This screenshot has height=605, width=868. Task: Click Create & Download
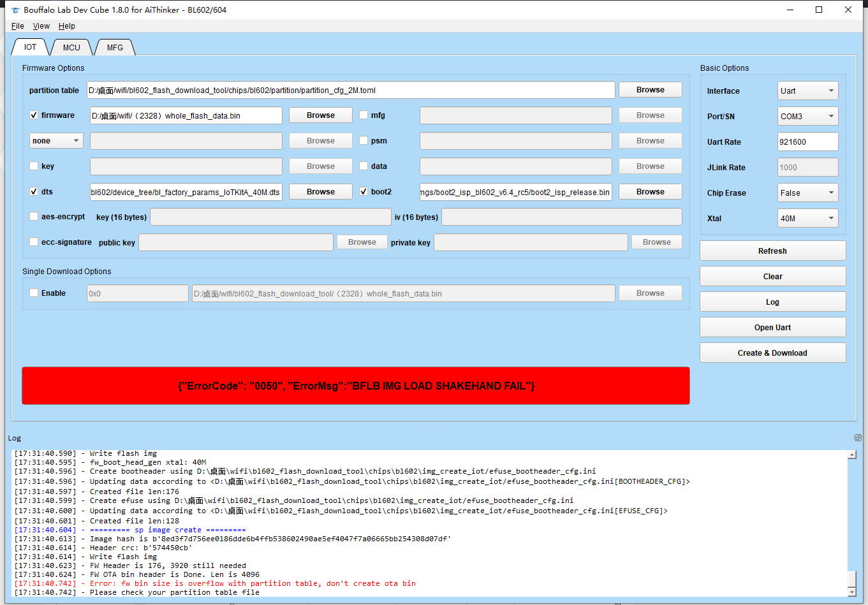point(772,353)
